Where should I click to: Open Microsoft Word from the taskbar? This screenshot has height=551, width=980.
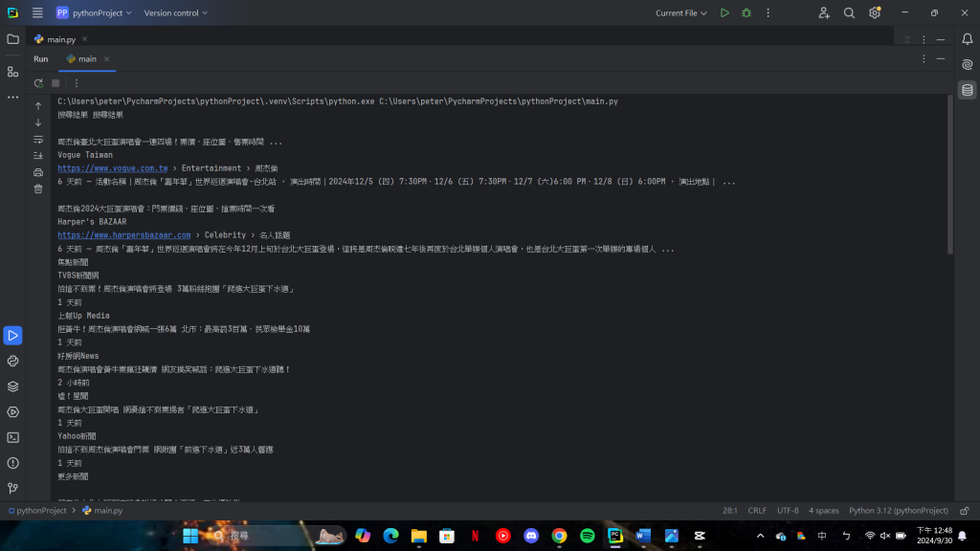(x=643, y=536)
